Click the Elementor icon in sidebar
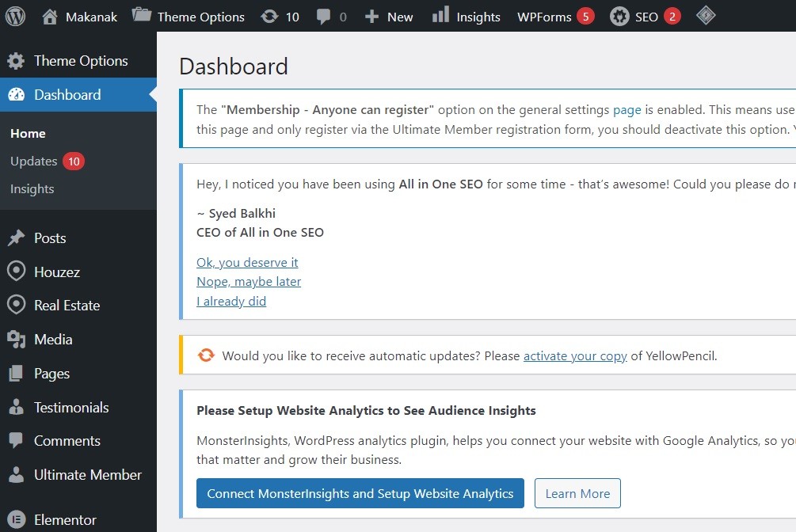The width and height of the screenshot is (796, 532). point(17,519)
